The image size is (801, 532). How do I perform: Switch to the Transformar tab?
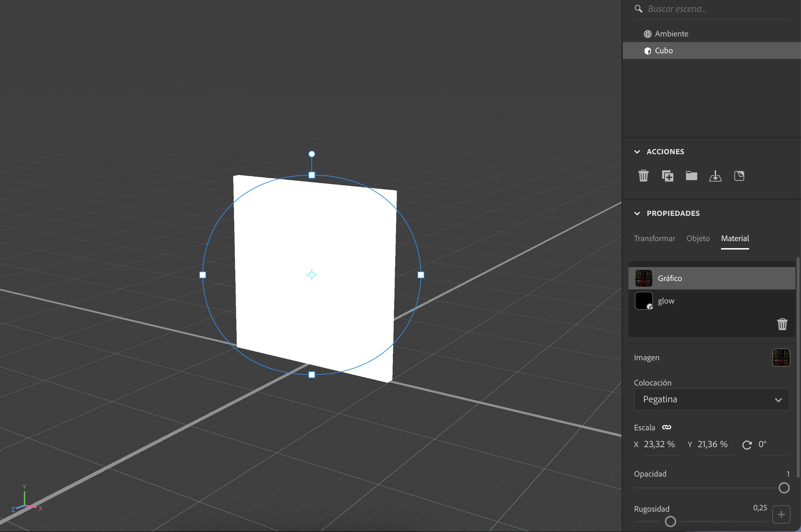[x=654, y=238]
